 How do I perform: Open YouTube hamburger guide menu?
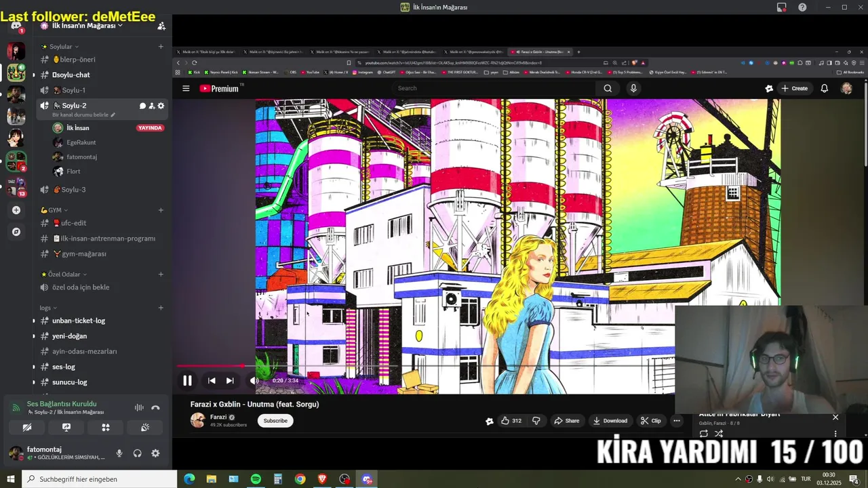click(186, 88)
